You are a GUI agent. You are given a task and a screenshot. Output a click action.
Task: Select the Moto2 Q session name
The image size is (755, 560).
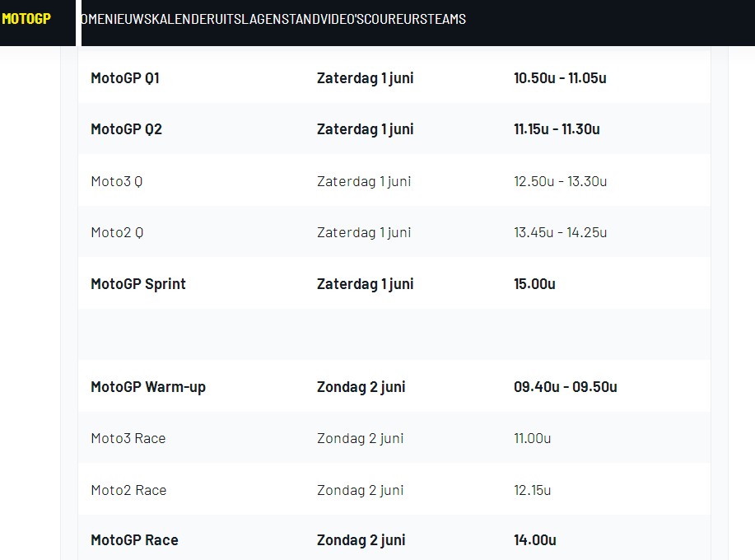(x=117, y=232)
